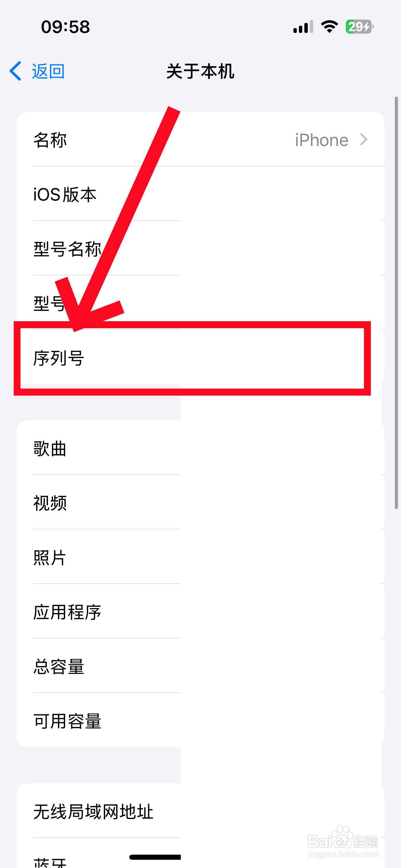The height and width of the screenshot is (868, 401).
Task: Tap the cellular signal strength icon
Action: (x=303, y=27)
